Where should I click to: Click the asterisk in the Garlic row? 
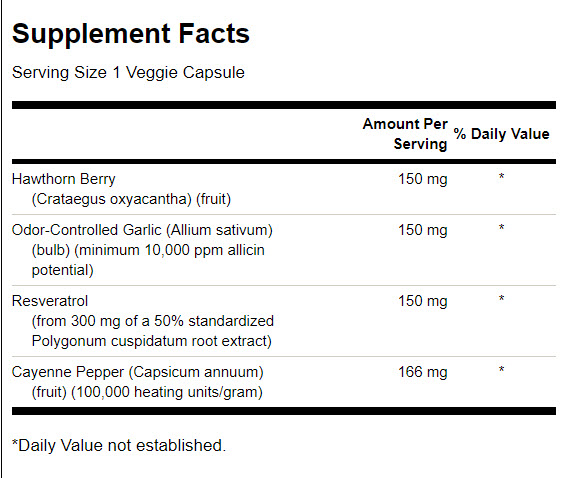[x=501, y=228]
